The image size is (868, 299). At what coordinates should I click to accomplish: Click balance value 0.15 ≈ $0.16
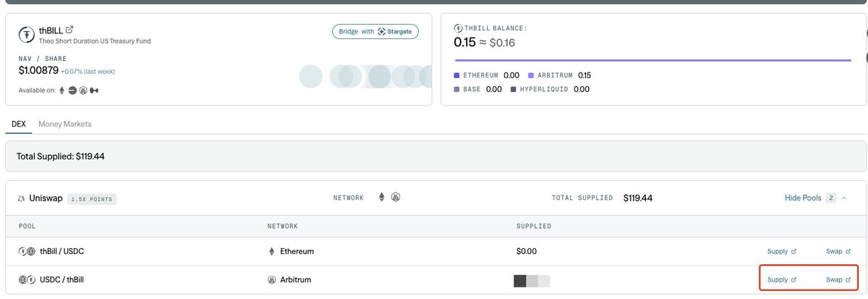point(484,43)
